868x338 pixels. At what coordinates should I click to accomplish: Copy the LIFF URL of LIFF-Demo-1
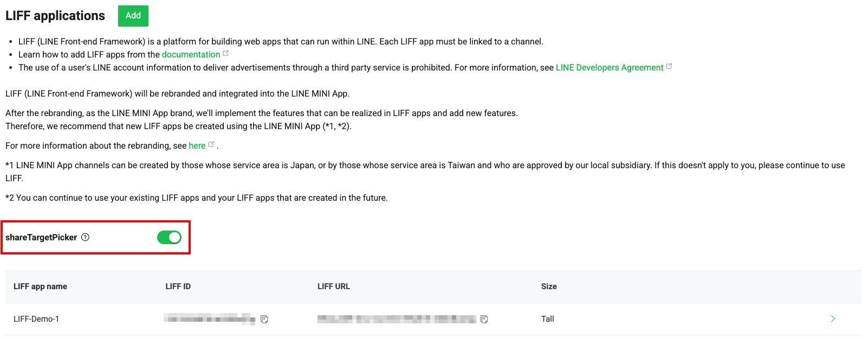(x=484, y=319)
